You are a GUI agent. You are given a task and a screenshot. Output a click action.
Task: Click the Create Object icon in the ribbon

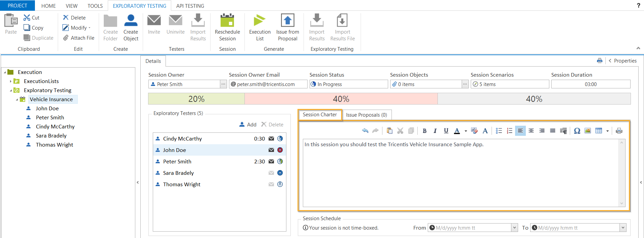pyautogui.click(x=131, y=21)
